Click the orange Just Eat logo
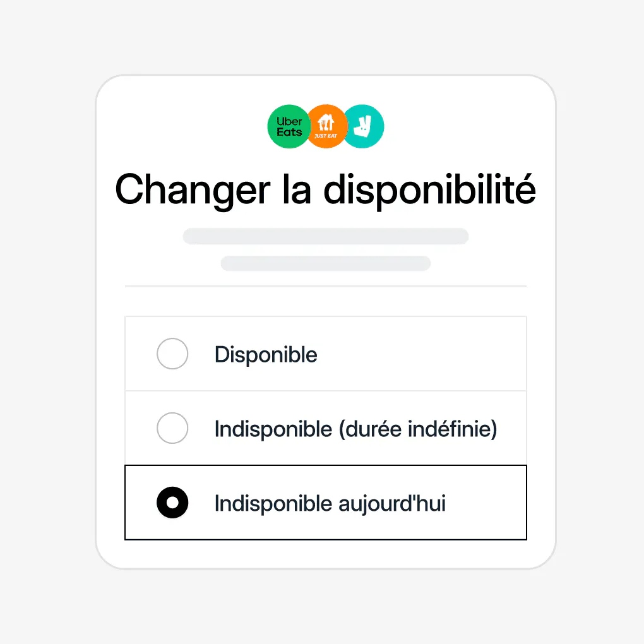 (326, 126)
